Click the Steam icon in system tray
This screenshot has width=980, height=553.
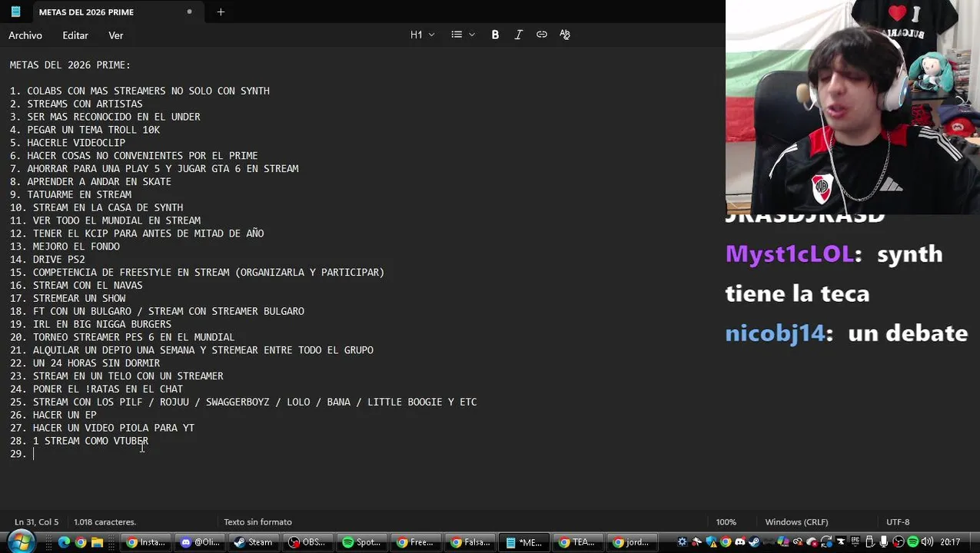tap(754, 541)
